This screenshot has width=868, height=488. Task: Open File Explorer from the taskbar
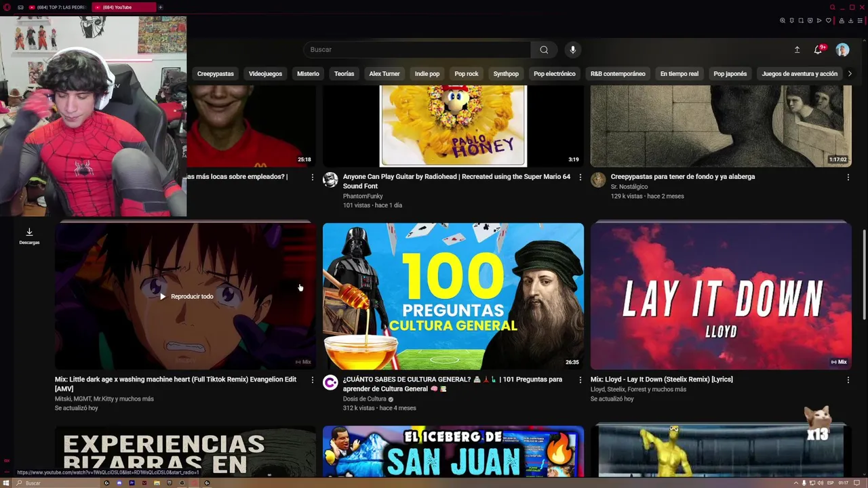coord(157,483)
